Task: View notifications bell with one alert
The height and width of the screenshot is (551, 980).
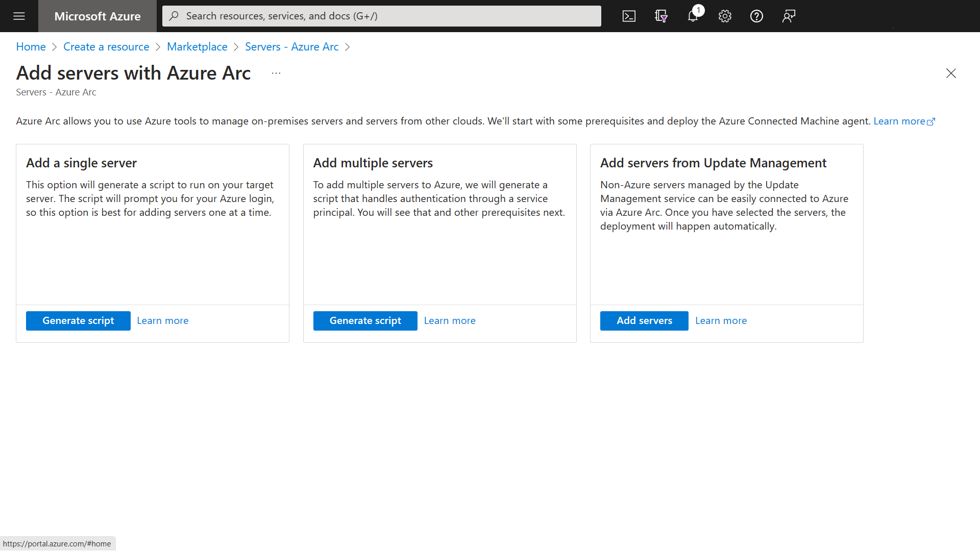Action: point(694,15)
